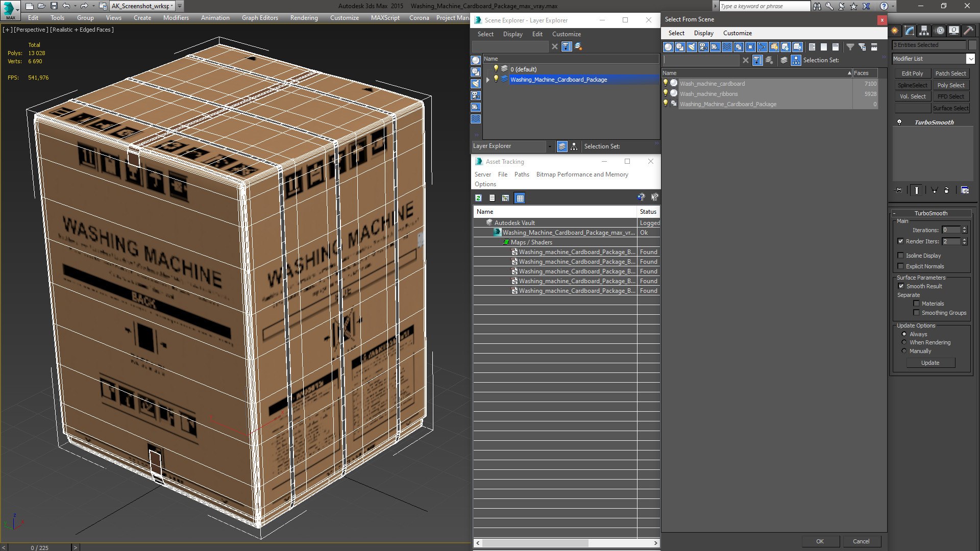Select the When Rendering update option

point(904,342)
